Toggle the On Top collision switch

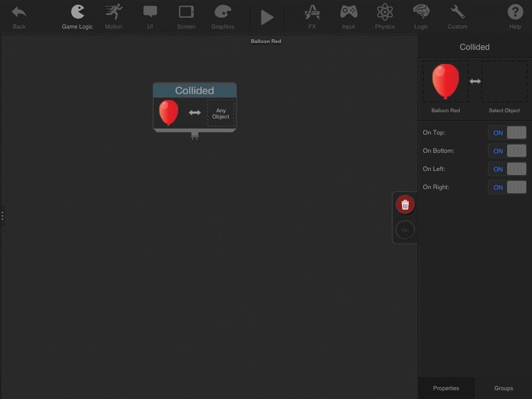pyautogui.click(x=507, y=132)
